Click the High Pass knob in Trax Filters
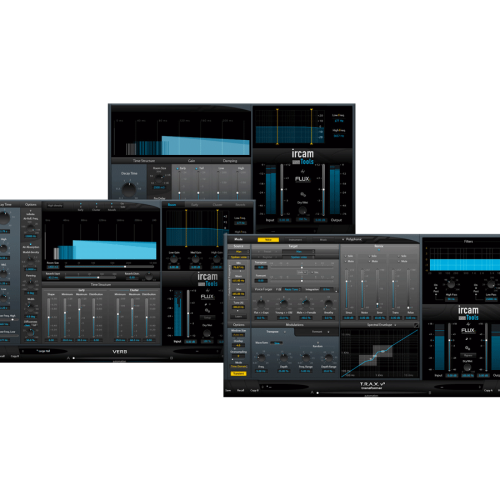This screenshot has width=500, height=500. coord(451,284)
